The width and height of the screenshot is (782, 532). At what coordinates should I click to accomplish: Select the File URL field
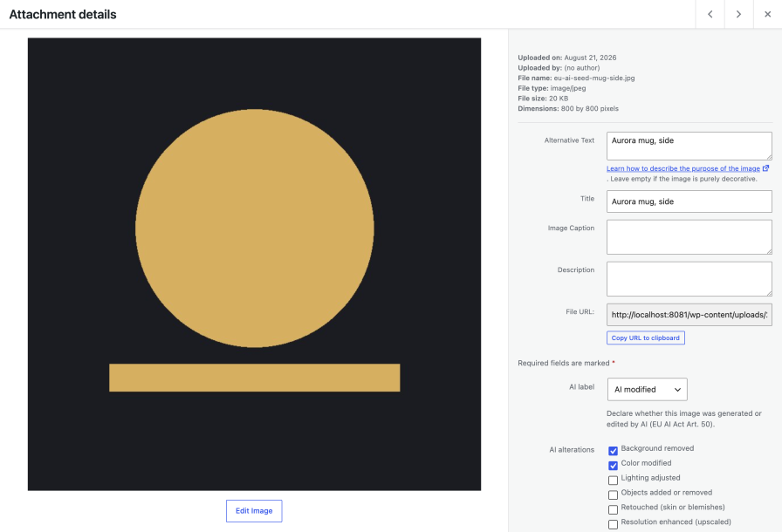coord(689,315)
